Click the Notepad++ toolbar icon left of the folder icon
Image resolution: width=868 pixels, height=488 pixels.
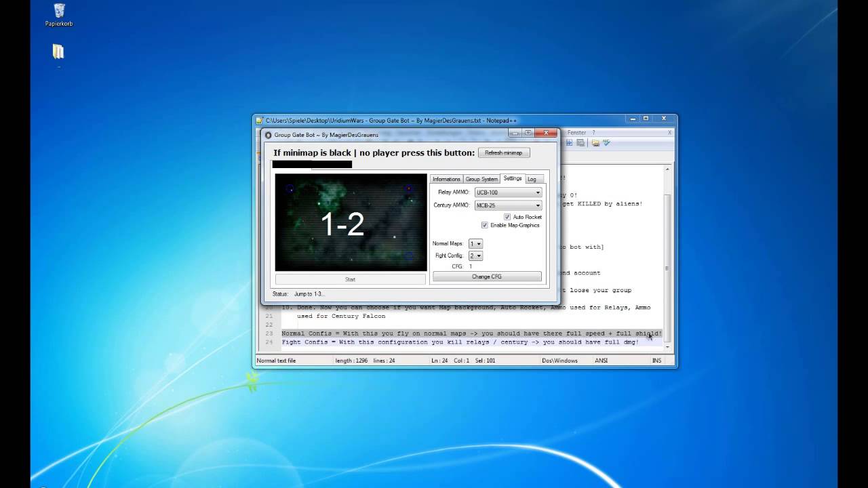(x=581, y=143)
